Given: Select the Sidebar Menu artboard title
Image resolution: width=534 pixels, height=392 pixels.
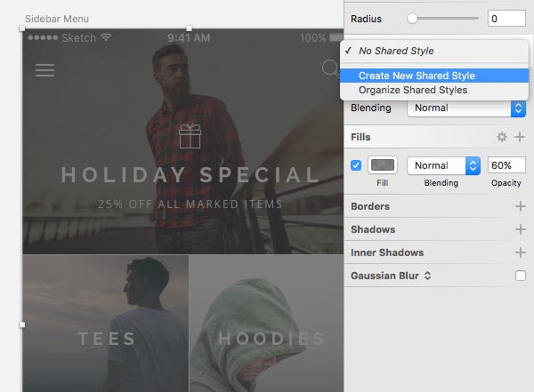Looking at the screenshot, I should click(57, 19).
